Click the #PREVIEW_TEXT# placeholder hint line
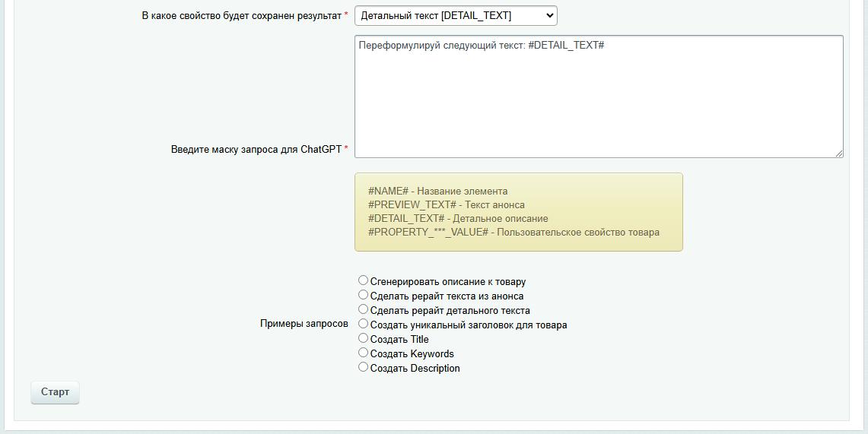Screen dimensions: 868x434 point(446,204)
